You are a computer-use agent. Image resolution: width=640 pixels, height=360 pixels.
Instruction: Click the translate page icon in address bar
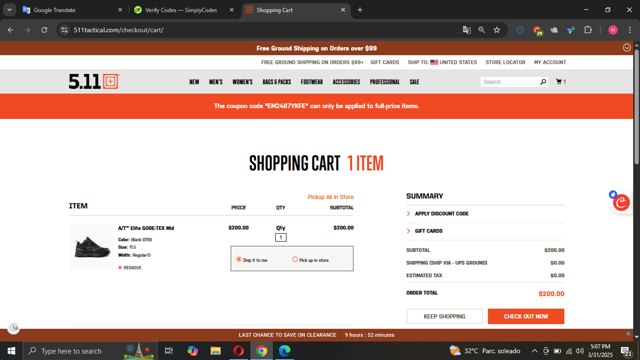pyautogui.click(x=467, y=30)
